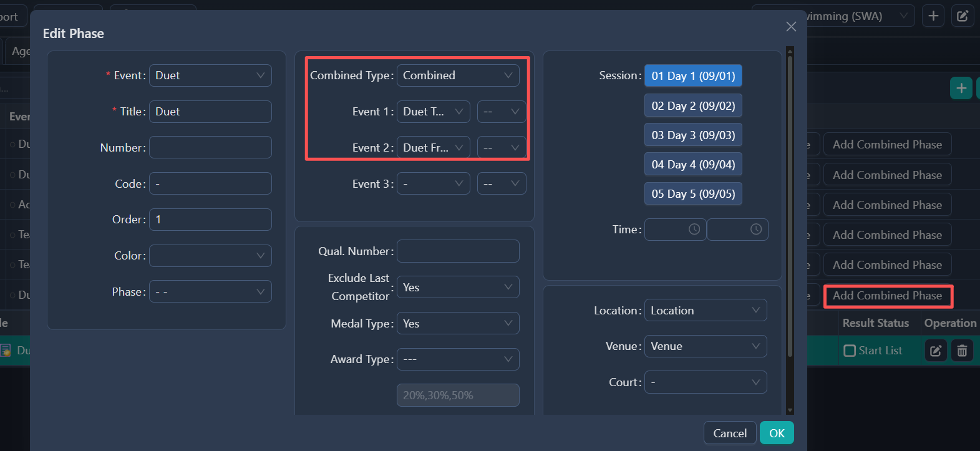Image resolution: width=980 pixels, height=451 pixels.
Task: Toggle the Start List checkbox
Action: (x=849, y=351)
